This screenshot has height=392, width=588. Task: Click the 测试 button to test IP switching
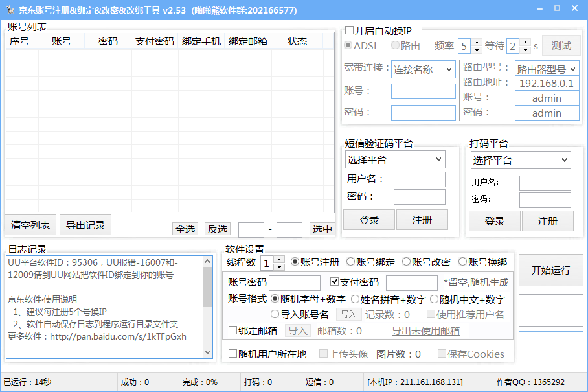(561, 45)
